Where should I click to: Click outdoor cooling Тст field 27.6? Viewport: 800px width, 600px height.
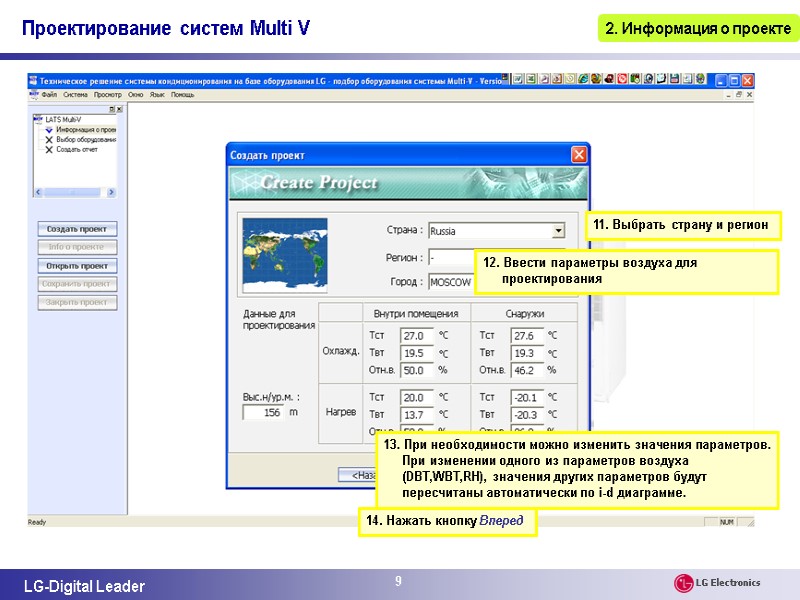point(527,336)
